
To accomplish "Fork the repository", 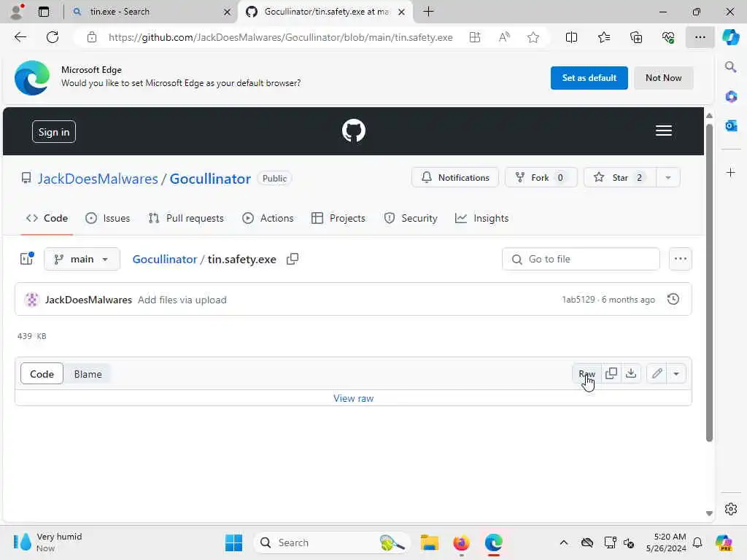I will [541, 178].
